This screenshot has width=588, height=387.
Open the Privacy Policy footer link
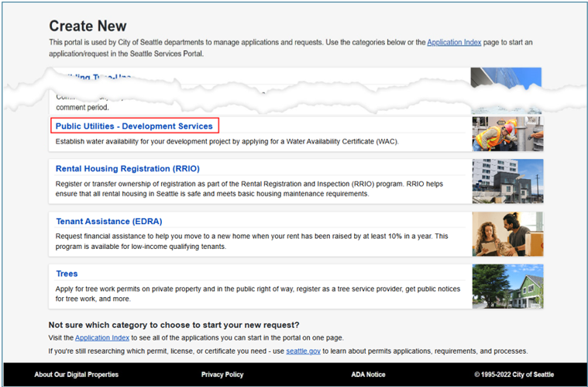click(223, 375)
